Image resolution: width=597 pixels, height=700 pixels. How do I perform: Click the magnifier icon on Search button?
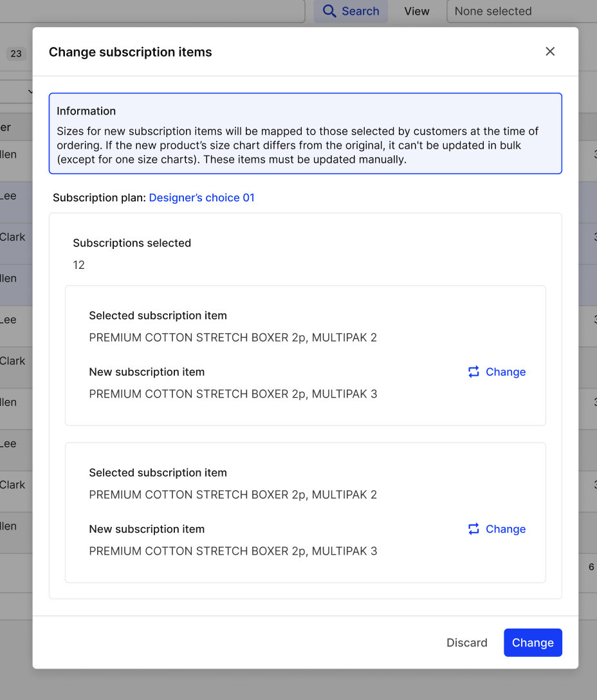329,11
